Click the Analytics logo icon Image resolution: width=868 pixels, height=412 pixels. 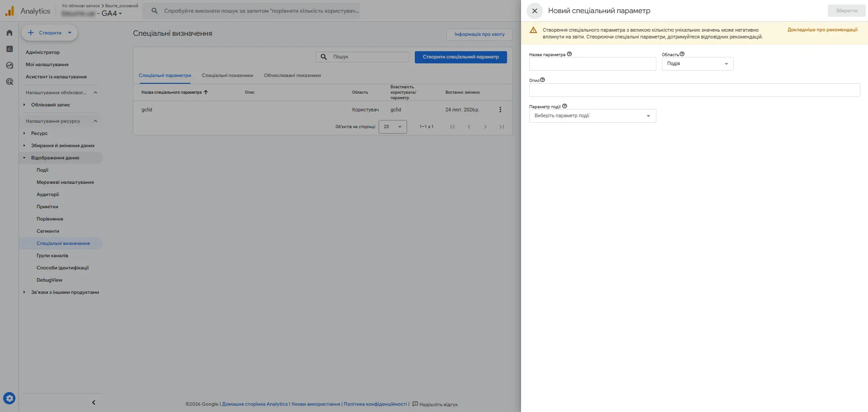[9, 11]
